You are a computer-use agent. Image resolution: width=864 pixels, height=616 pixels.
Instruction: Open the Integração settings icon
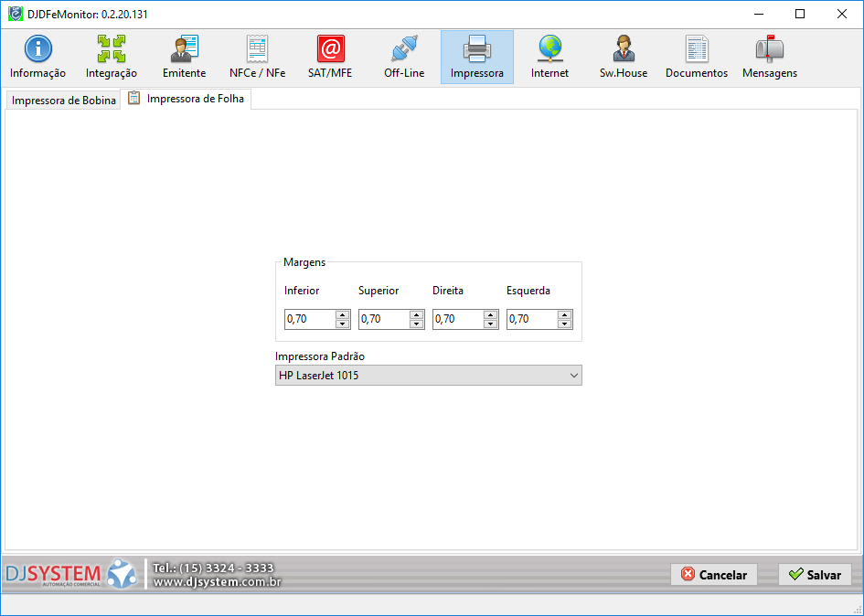point(111,58)
